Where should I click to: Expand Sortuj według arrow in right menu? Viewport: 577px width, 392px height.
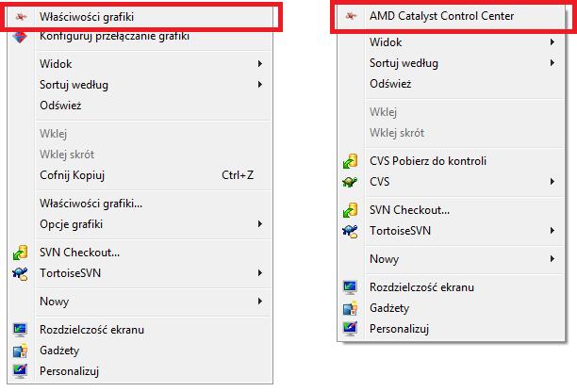point(552,63)
